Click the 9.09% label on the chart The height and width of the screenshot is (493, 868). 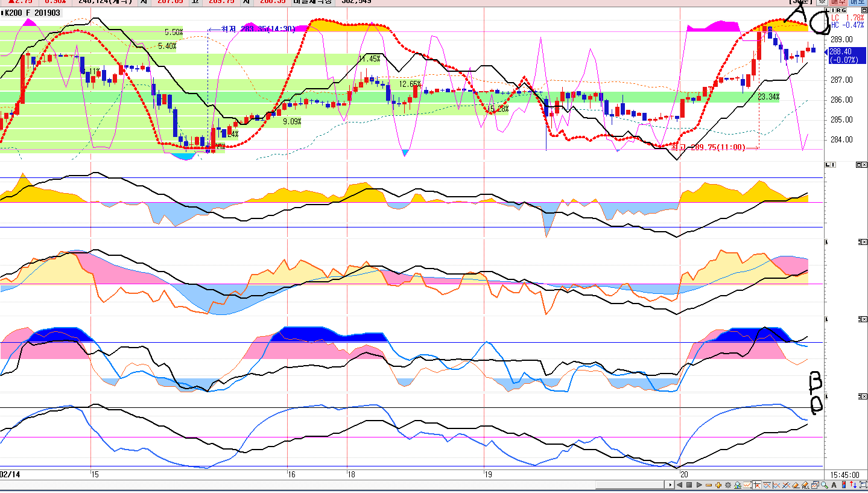click(x=292, y=121)
